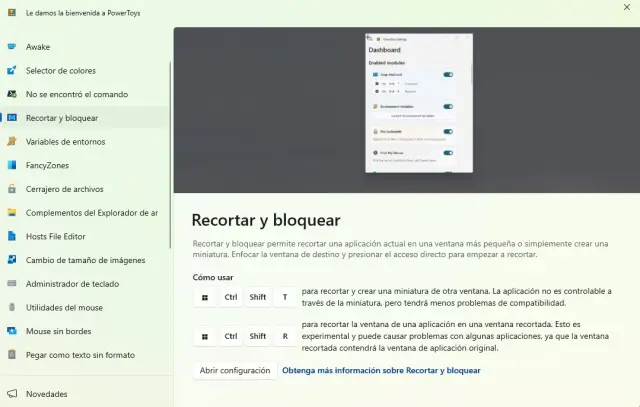
Task: Click the Dashboard preview hero image
Action: point(418,103)
